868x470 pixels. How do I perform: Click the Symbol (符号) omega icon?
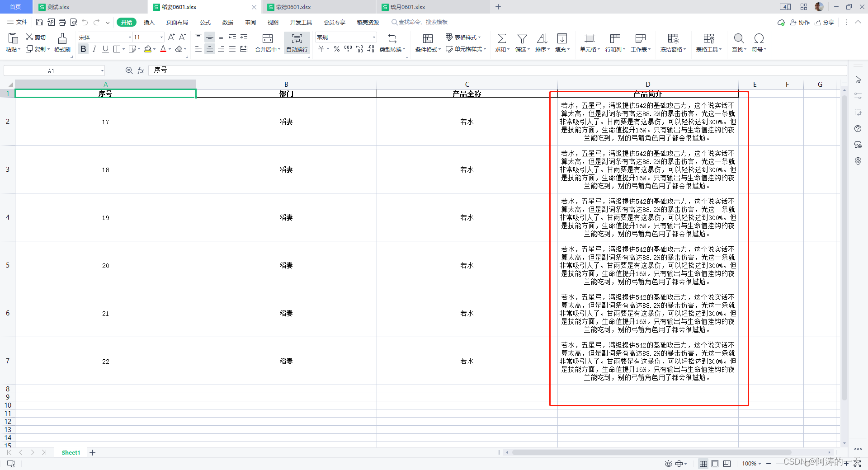(x=759, y=38)
